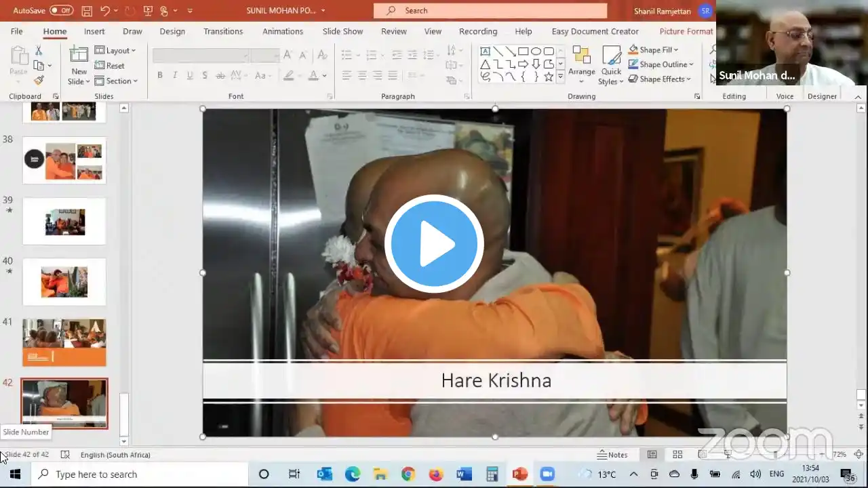Viewport: 868px width, 488px height.
Task: Click the Windows Start button
Action: 15,474
